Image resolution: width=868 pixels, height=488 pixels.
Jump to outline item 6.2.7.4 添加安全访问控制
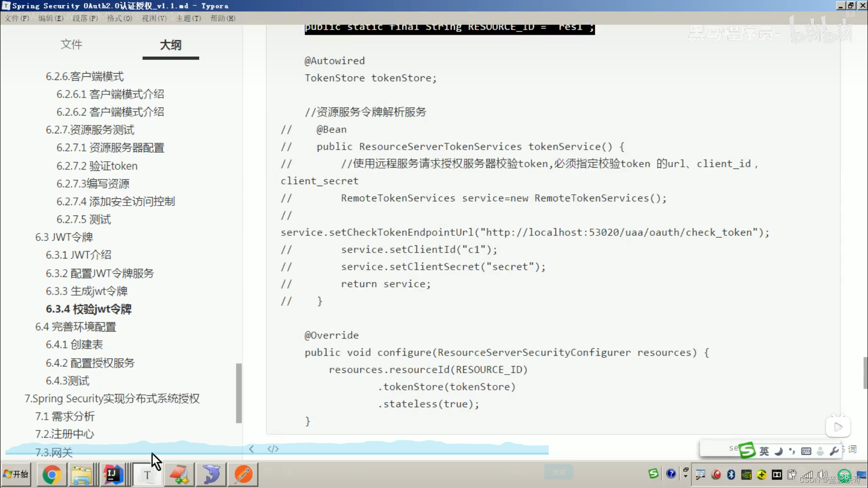click(115, 202)
